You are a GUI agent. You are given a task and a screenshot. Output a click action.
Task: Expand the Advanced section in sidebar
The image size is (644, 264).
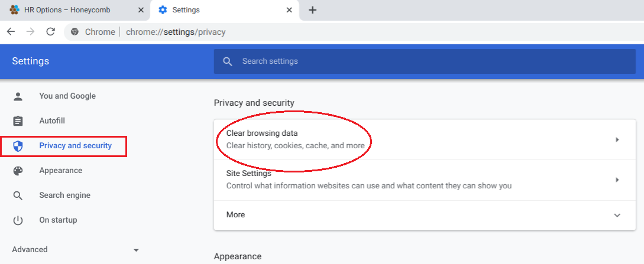click(136, 250)
